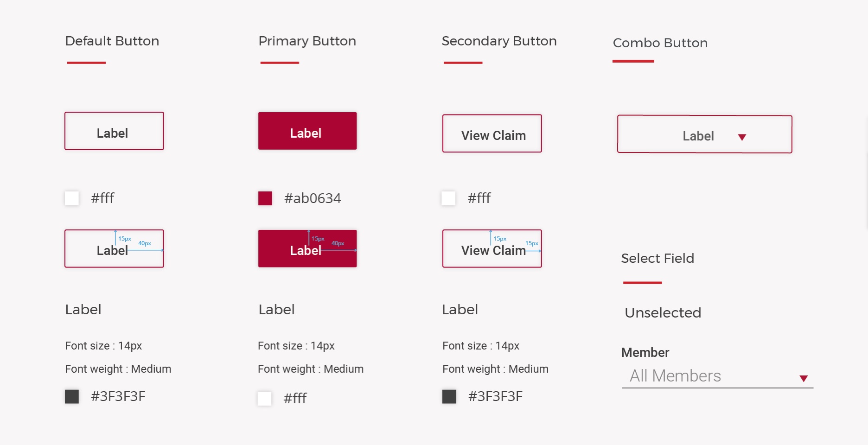
Task: Select white #fff swatch under Primary label specs
Action: [265, 398]
